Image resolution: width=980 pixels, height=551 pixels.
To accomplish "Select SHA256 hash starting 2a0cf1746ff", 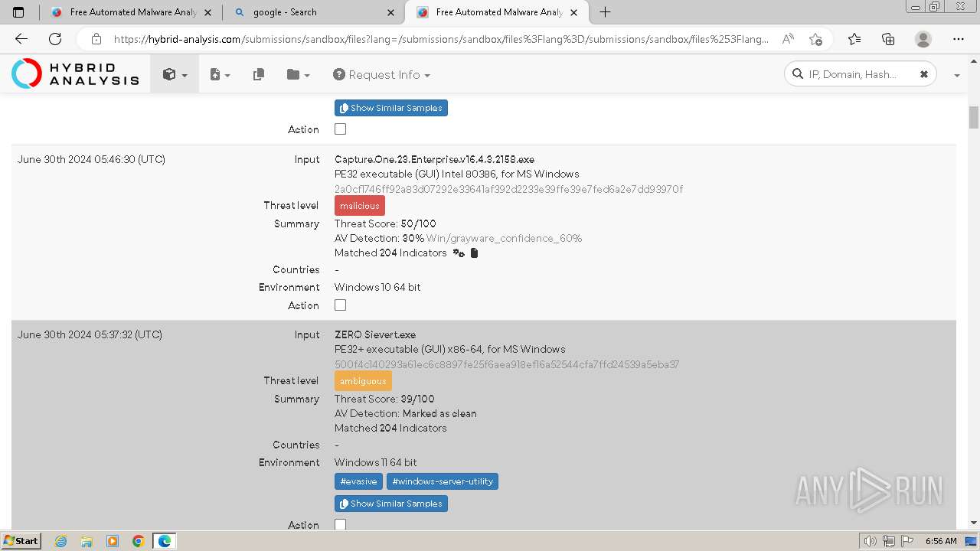I will coord(508,189).
